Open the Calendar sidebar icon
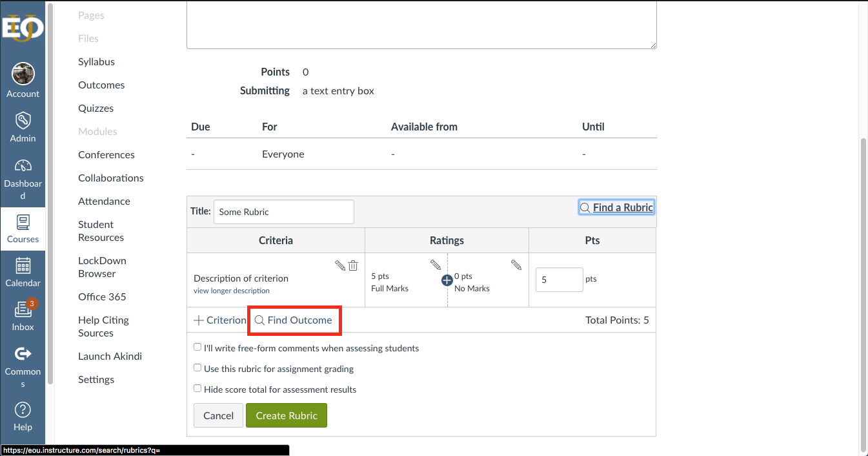 coord(23,265)
